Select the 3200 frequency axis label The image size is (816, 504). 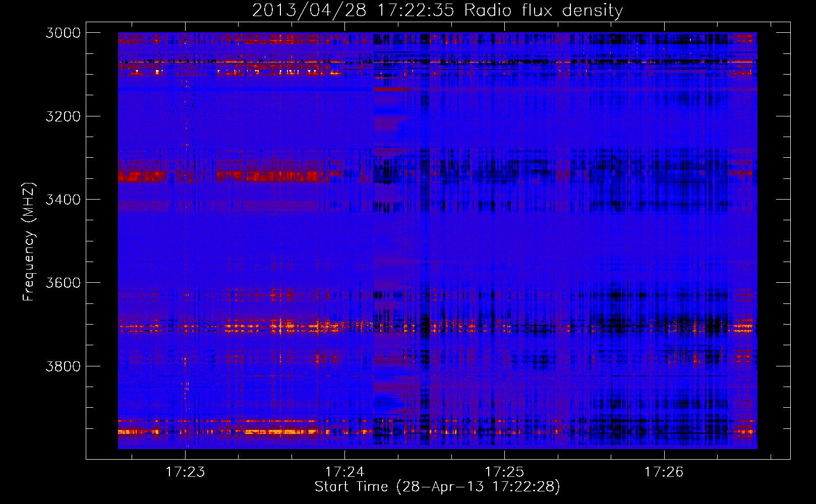[x=63, y=116]
